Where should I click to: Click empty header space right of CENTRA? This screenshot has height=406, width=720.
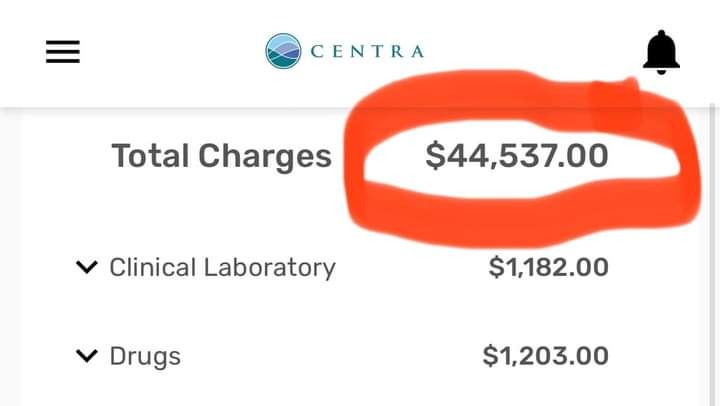pyautogui.click(x=530, y=53)
